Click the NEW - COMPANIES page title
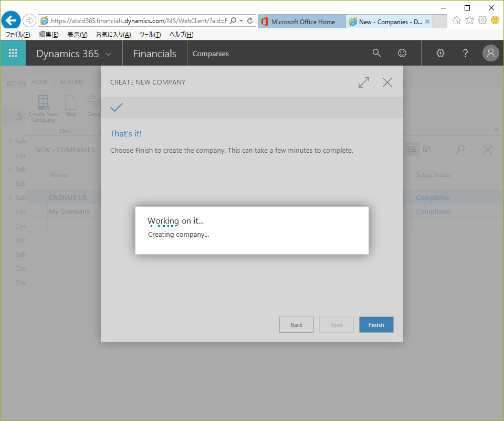The height and width of the screenshot is (421, 504). (x=65, y=150)
